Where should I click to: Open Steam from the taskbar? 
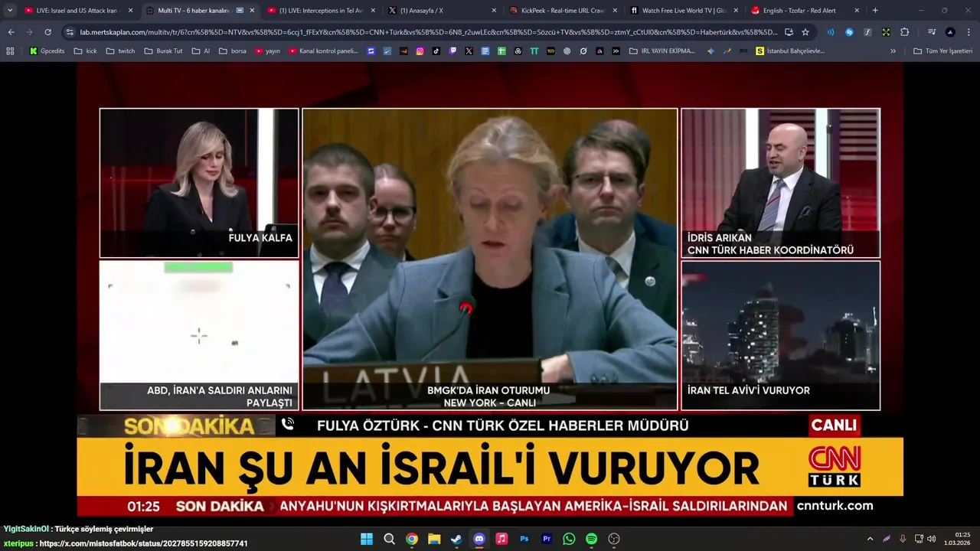pyautogui.click(x=456, y=539)
